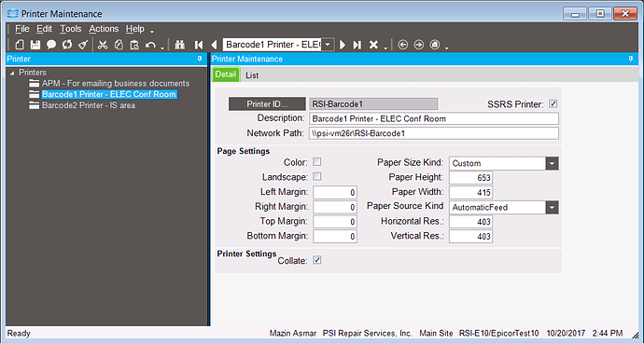Click the APM folder icon
Viewport: 644px width, 343px height.
tap(35, 83)
